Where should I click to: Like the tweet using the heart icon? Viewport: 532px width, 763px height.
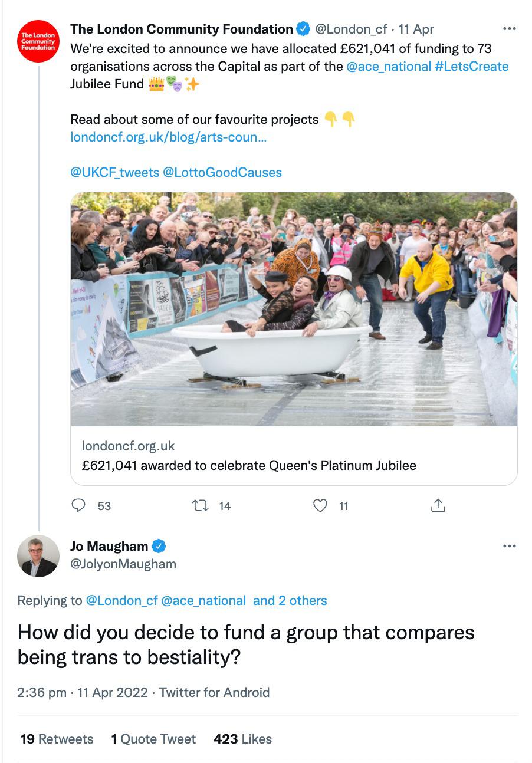click(320, 505)
